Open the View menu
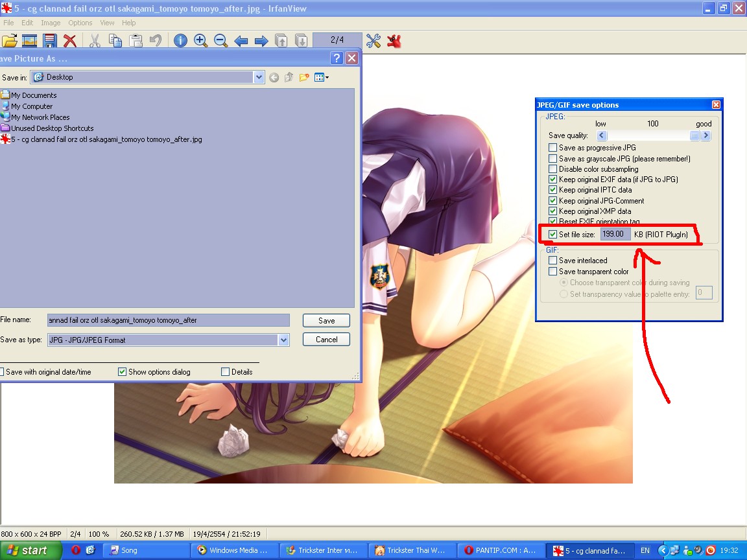Viewport: 747px width, 560px height. (x=107, y=23)
